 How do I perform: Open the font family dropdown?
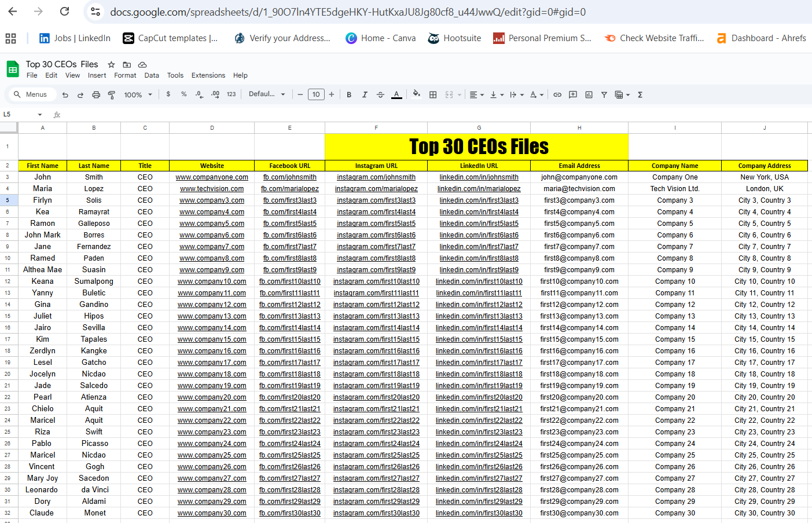click(267, 94)
